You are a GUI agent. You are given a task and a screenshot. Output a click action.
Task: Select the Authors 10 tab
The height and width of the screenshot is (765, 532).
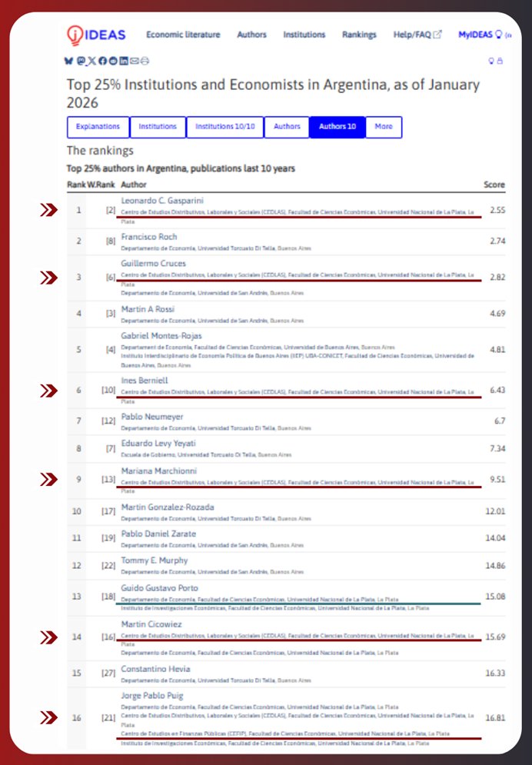[x=337, y=127]
